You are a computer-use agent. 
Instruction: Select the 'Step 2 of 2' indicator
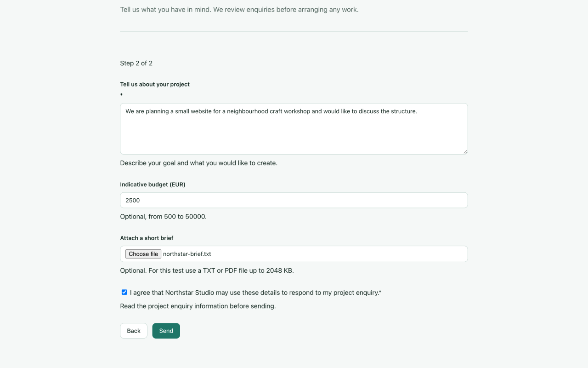[136, 63]
